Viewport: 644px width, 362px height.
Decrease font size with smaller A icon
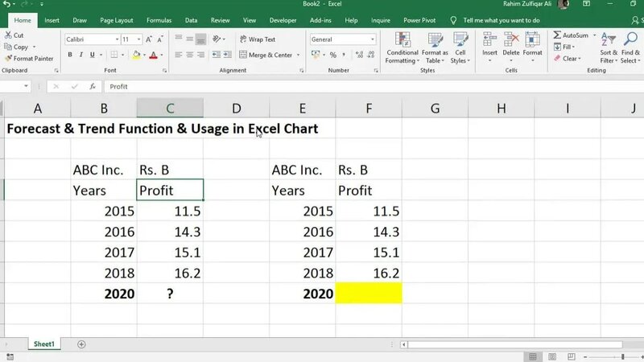pyautogui.click(x=160, y=39)
